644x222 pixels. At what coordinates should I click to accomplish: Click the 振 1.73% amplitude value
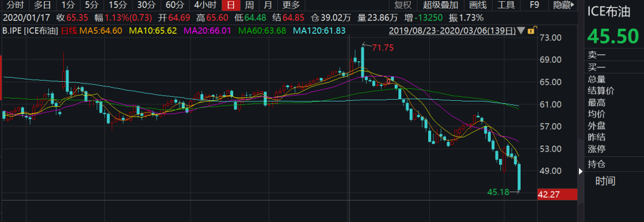click(x=466, y=18)
